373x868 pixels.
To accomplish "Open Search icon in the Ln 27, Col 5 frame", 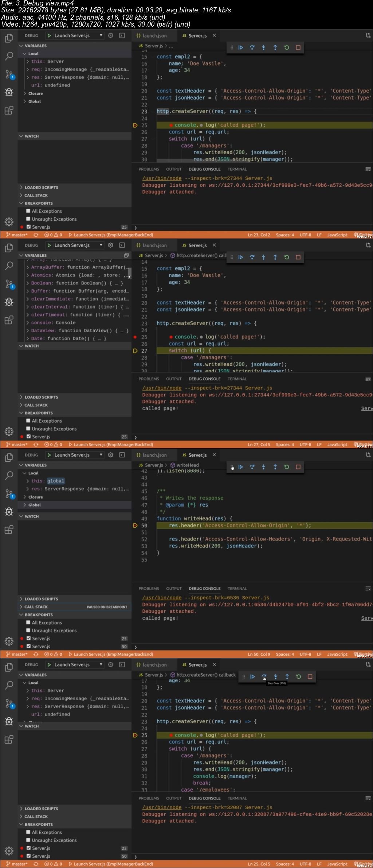I will coord(9,266).
